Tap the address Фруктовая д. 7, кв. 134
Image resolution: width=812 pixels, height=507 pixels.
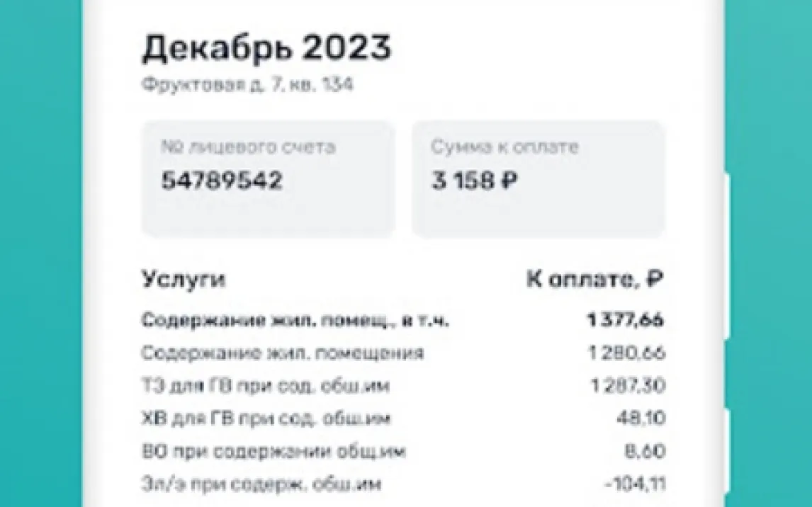pos(248,85)
